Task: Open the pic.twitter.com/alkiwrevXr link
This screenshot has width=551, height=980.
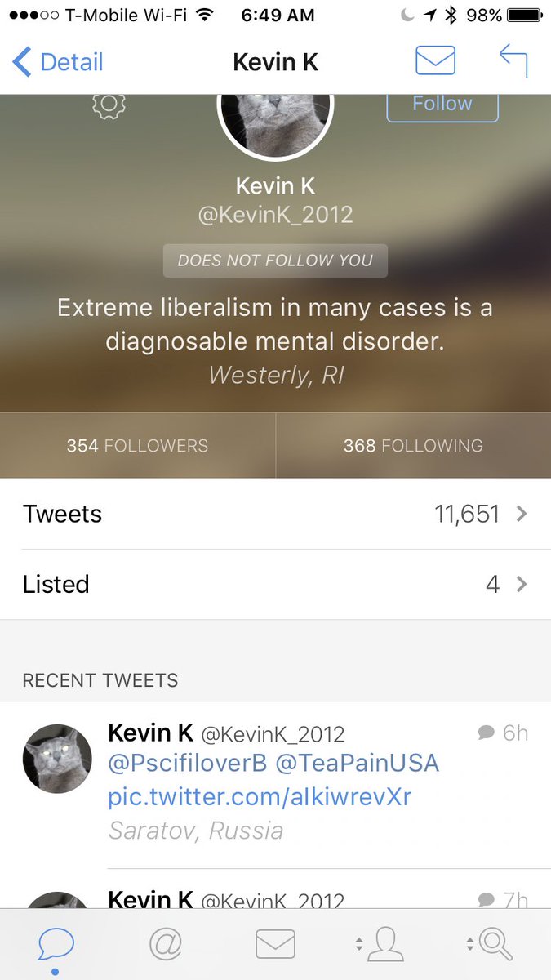Action: [x=260, y=797]
